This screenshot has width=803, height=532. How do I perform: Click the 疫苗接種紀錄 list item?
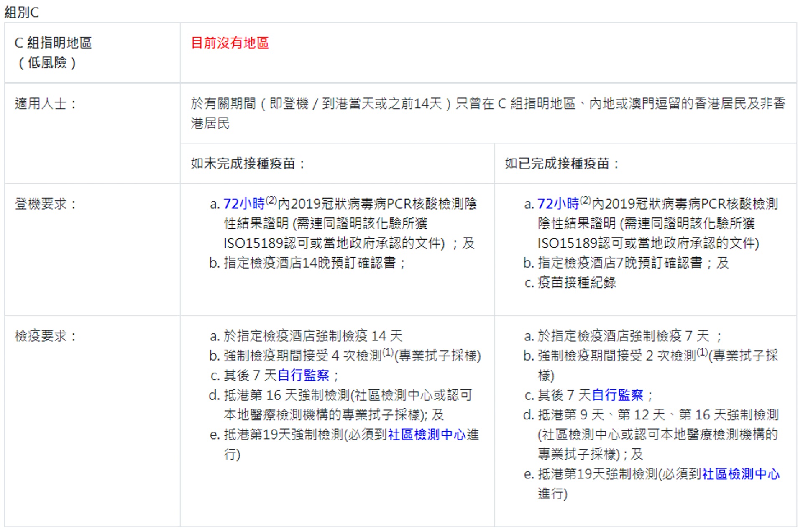(x=576, y=282)
